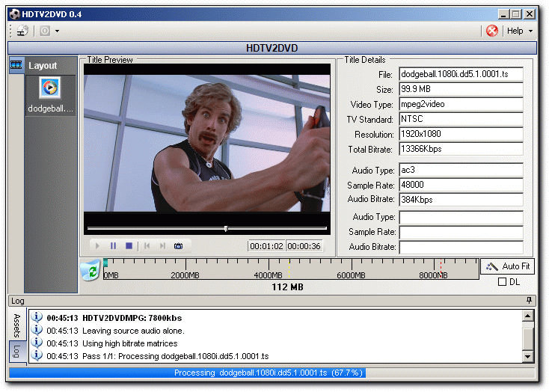Viewport: 549px width, 392px height.
Task: Click the Size field showing 99.9 MB
Action: coord(461,89)
